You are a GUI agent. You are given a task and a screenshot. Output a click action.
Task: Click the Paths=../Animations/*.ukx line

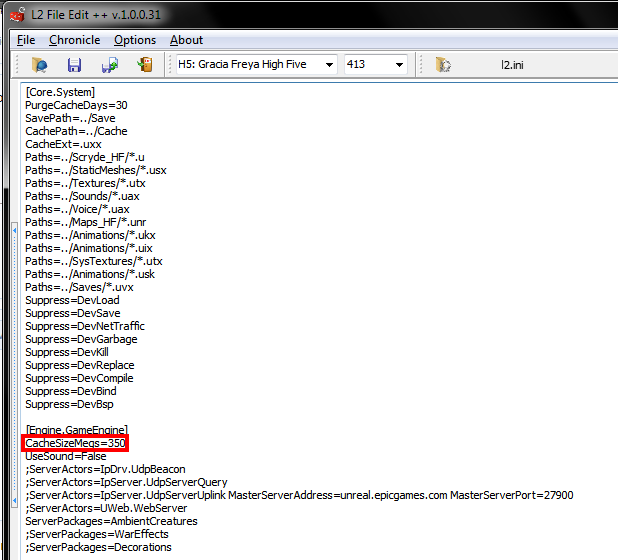90,235
